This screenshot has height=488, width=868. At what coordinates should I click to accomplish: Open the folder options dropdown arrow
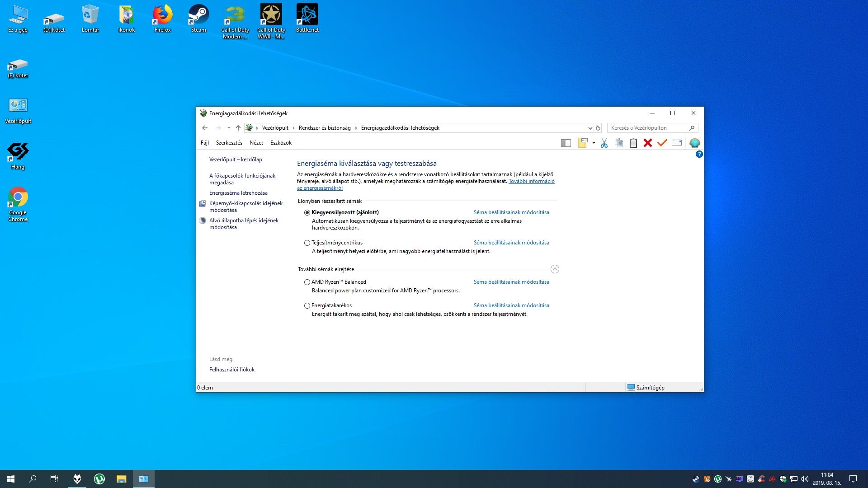pos(594,143)
